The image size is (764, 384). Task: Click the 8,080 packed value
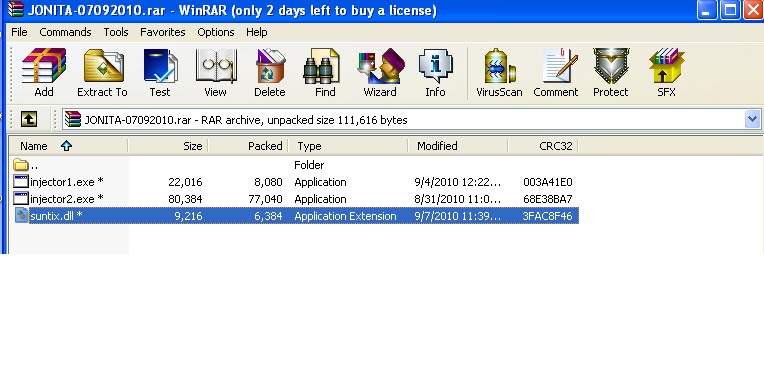point(268,182)
